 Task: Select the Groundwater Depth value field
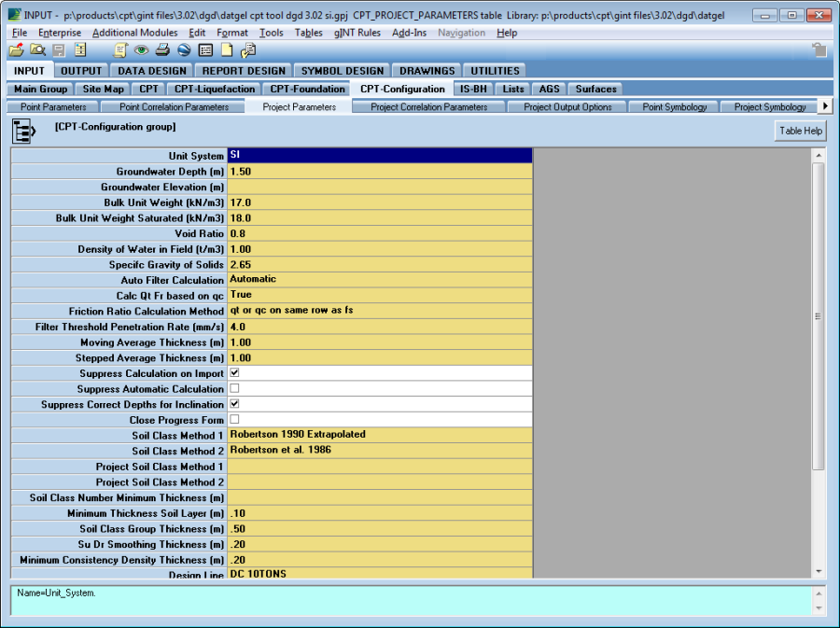point(379,172)
